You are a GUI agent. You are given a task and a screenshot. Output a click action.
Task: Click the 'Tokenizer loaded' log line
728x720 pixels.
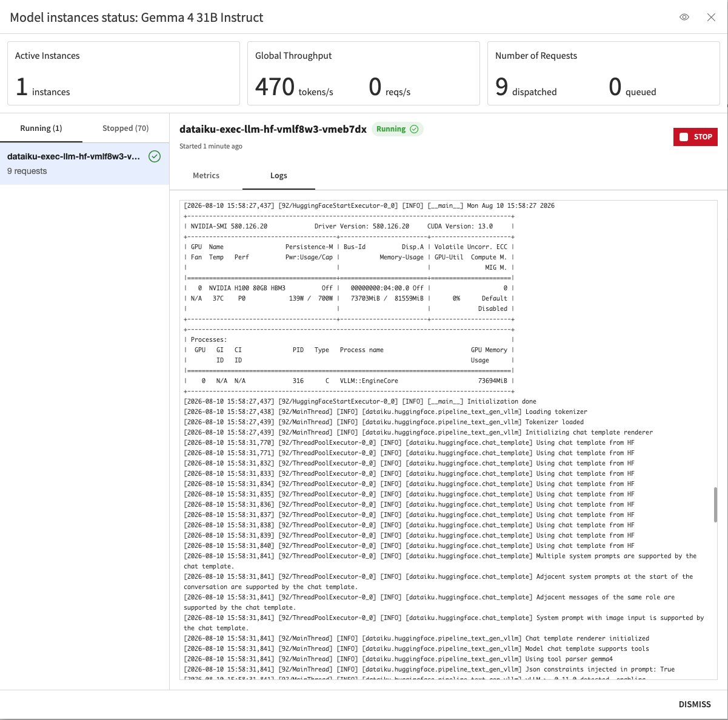click(384, 422)
